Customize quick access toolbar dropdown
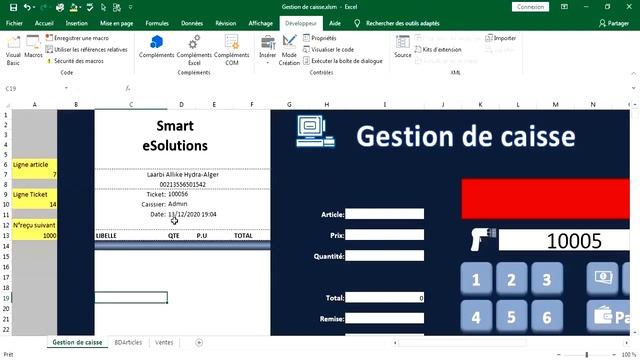 (x=131, y=7)
